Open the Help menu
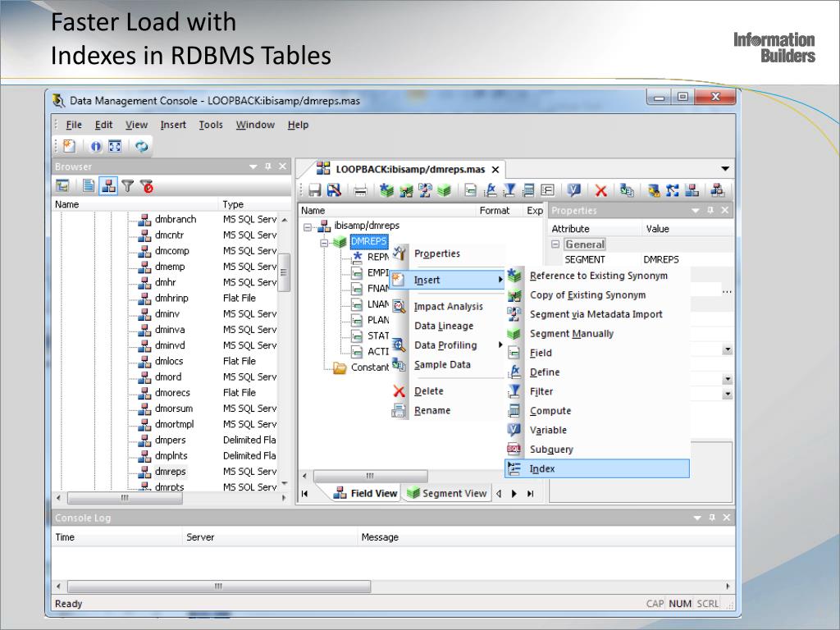840x630 pixels. [298, 125]
